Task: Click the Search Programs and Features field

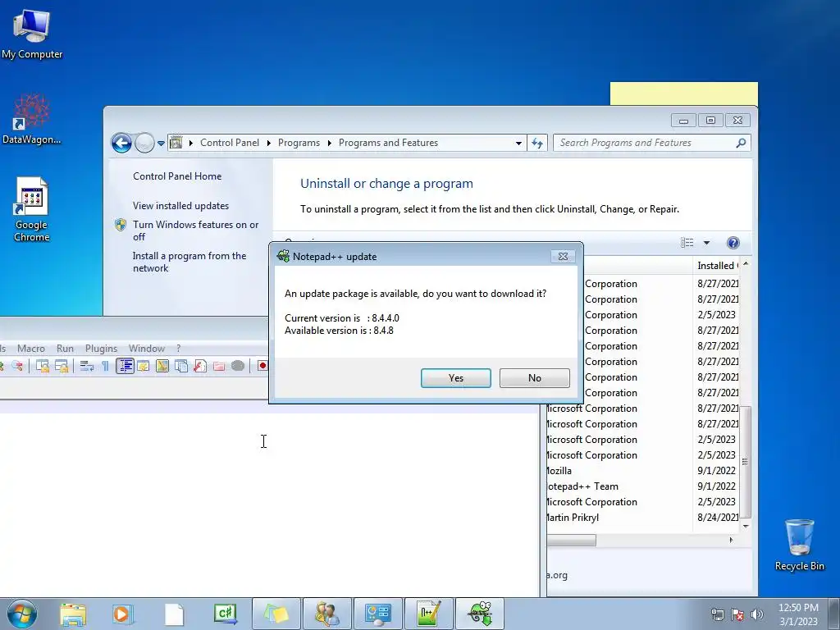Action: (643, 143)
